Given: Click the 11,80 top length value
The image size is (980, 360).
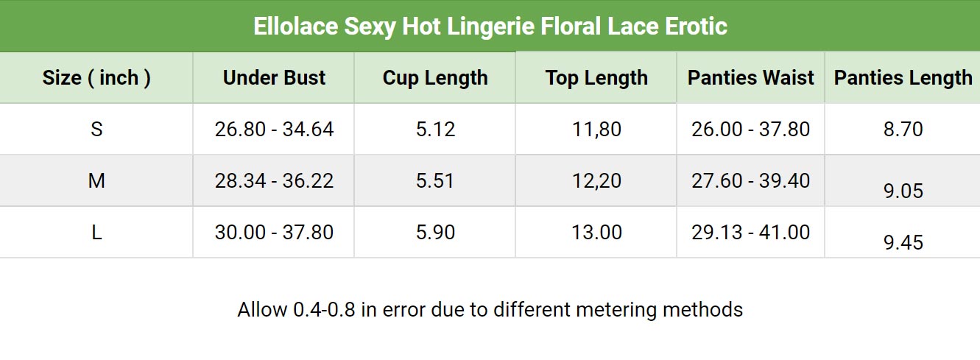Looking at the screenshot, I should (x=596, y=130).
